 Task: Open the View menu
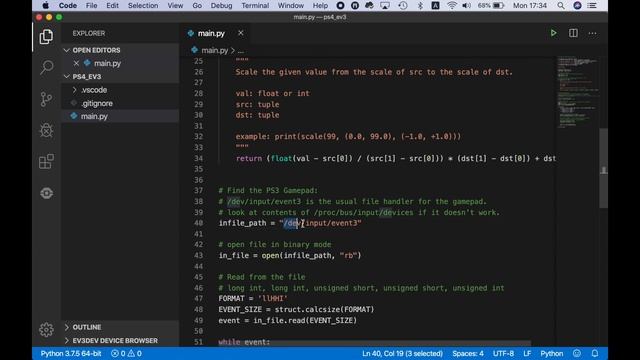[175, 6]
